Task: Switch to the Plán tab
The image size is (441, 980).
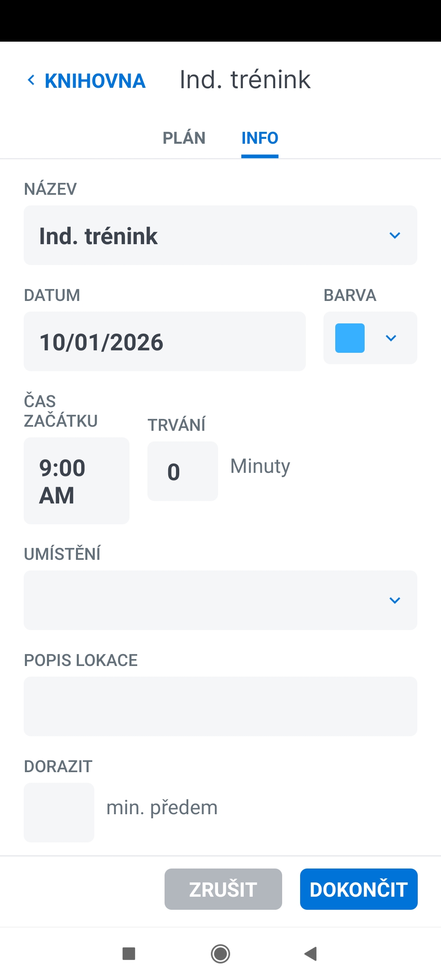Action: (x=184, y=138)
